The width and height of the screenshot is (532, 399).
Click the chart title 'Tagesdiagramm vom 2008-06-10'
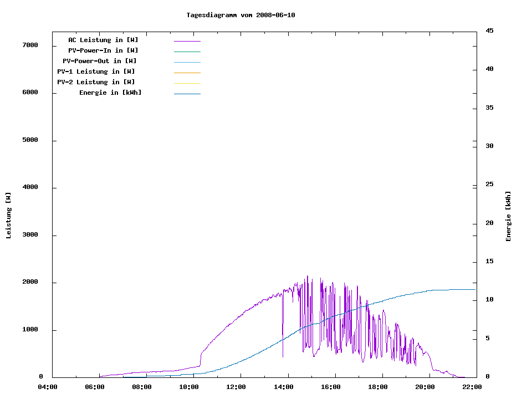point(241,15)
